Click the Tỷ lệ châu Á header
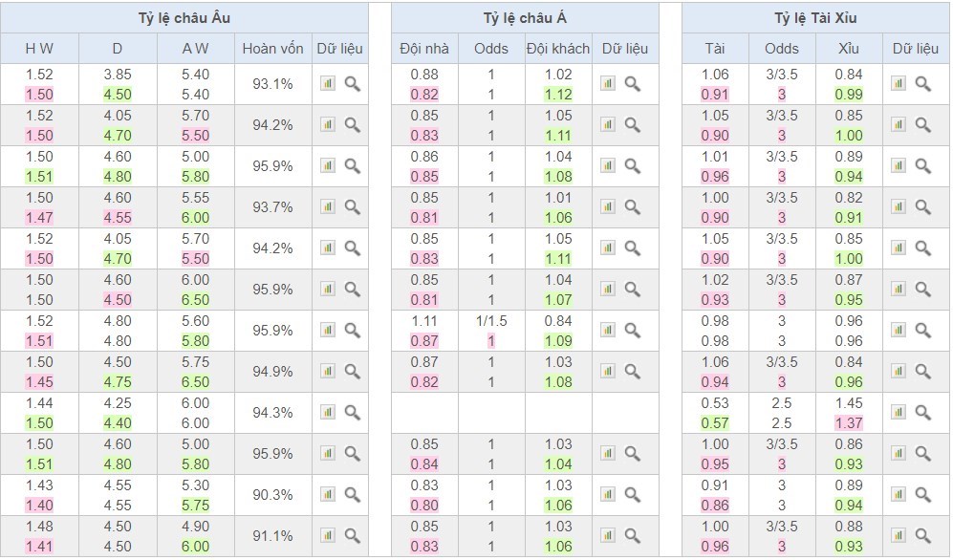Screen dimensions: 953x560 525,17
